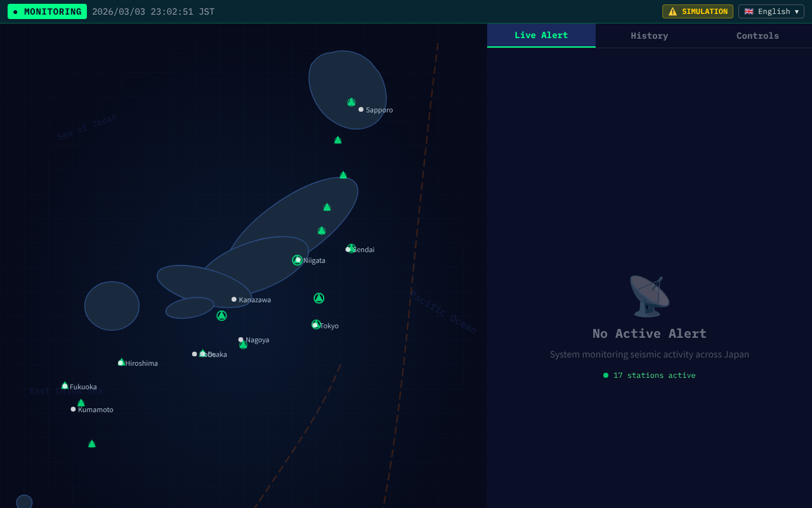Click the Kumamoto city dot
Viewport: 812px width, 508px height.
(73, 409)
